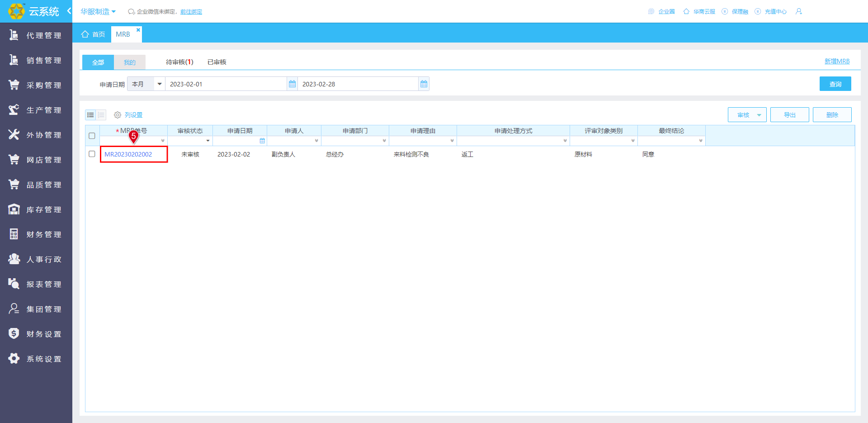The width and height of the screenshot is (868, 423).
Task: Select the 我的 tab
Action: [130, 62]
